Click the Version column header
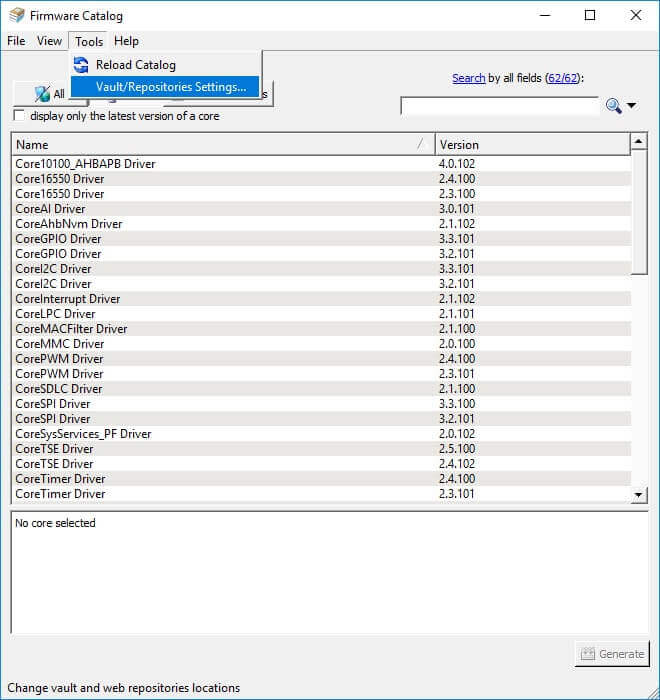This screenshot has width=660, height=700. [x=530, y=145]
